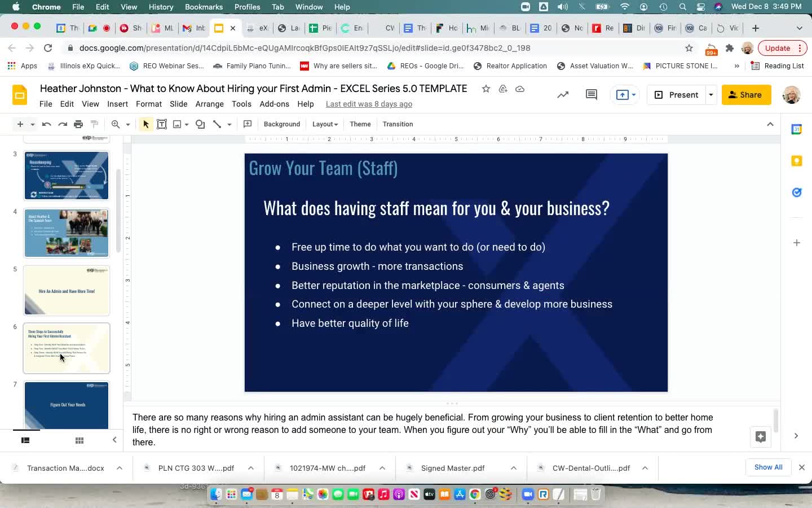
Task: Click the paint format icon
Action: click(94, 124)
